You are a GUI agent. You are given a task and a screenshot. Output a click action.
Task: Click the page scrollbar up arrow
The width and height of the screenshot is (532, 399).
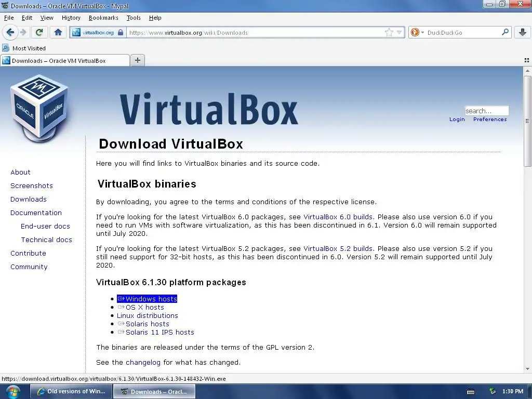(x=527, y=71)
